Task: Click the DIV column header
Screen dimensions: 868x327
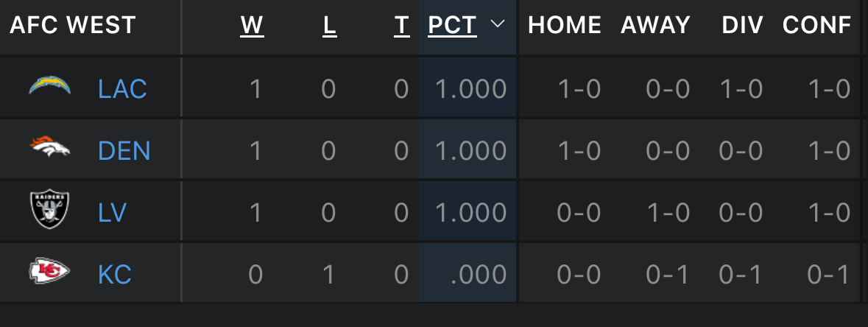Action: click(743, 25)
